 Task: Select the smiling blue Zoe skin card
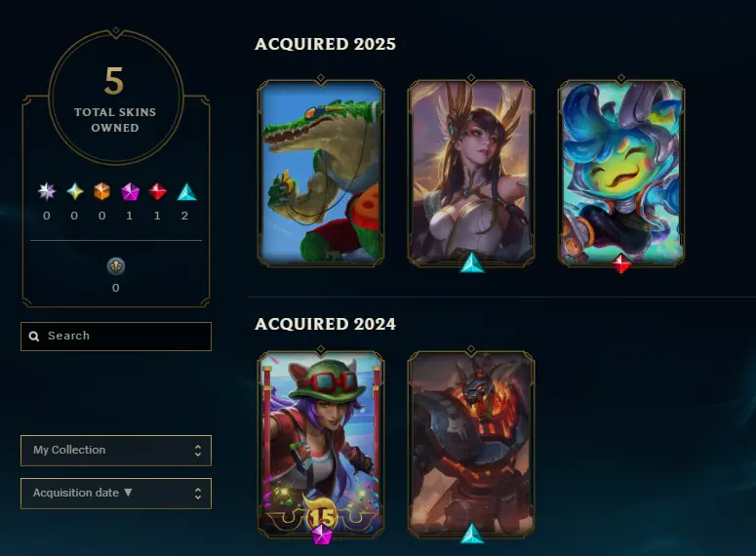(x=621, y=173)
